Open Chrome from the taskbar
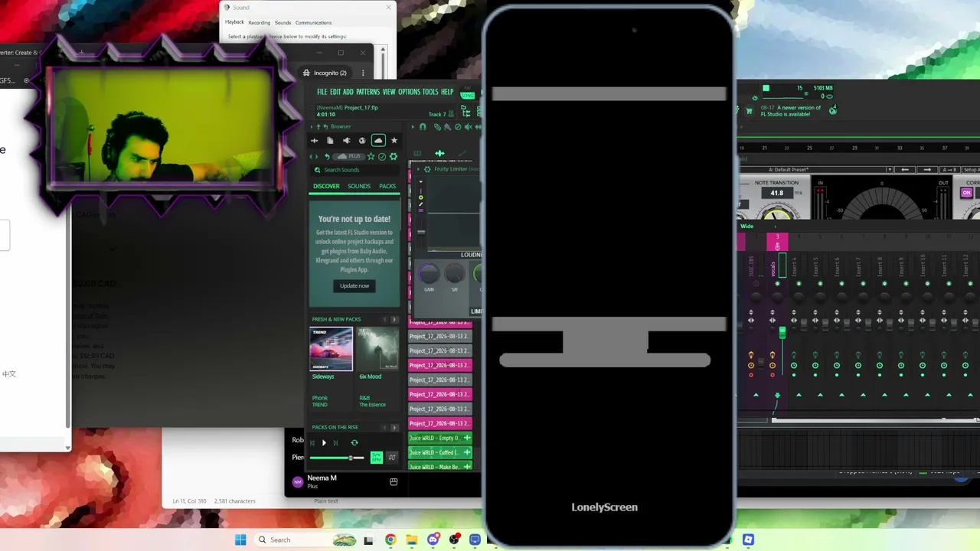The image size is (980, 551). point(390,540)
